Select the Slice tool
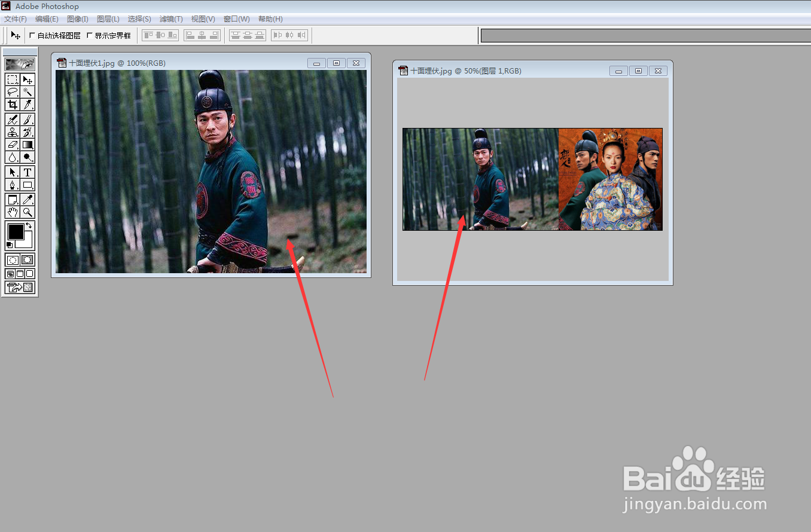 pos(28,105)
